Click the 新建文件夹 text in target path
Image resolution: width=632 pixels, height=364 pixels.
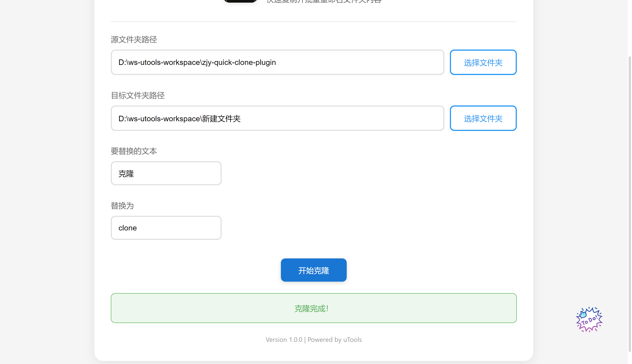tap(221, 118)
